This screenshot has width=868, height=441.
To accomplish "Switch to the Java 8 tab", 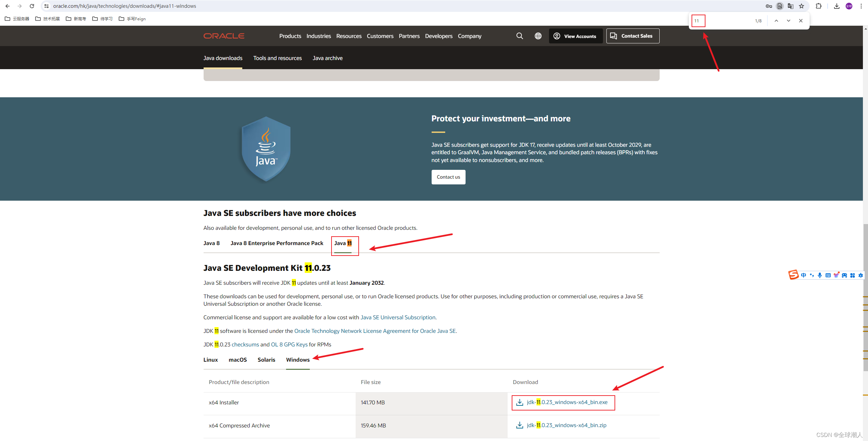I will [x=211, y=243].
